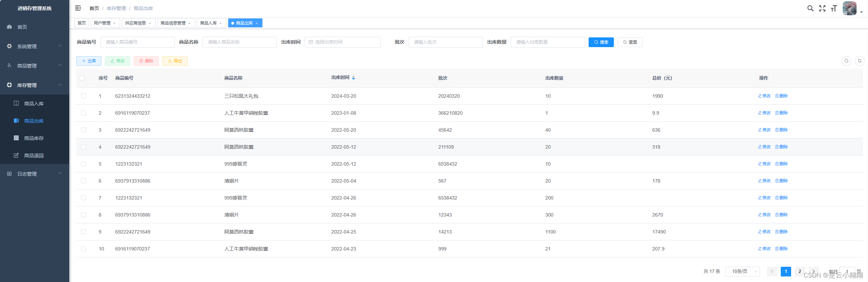The width and height of the screenshot is (868, 282).
Task: Click the yellow 导出 button
Action: click(175, 61)
